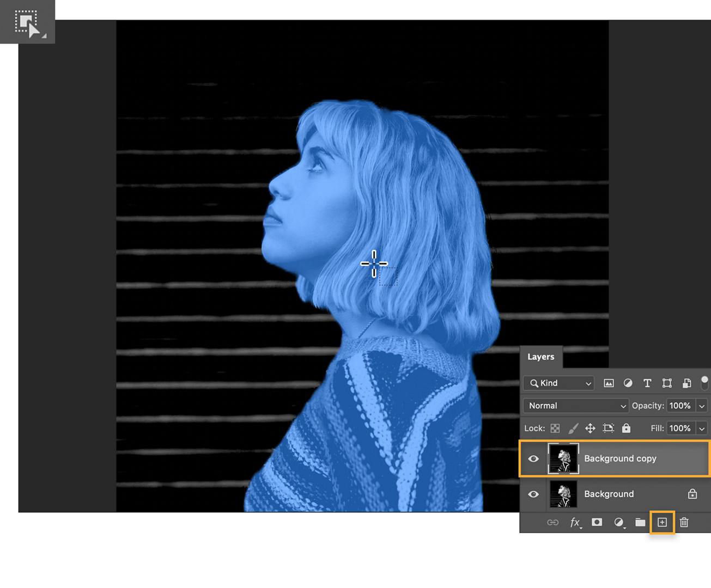Viewport: 711px width, 588px height.
Task: Switch to the Layers panel tab
Action: click(x=540, y=357)
